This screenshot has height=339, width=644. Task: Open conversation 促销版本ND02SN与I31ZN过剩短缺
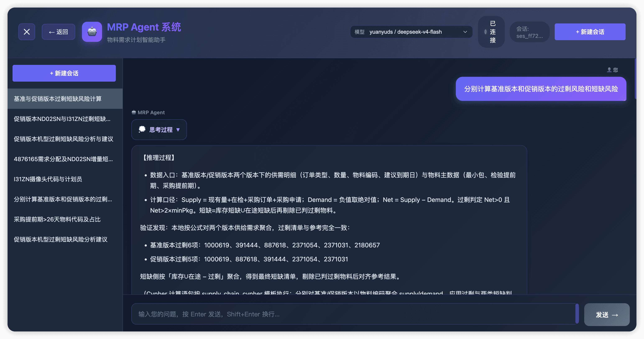[x=65, y=119]
